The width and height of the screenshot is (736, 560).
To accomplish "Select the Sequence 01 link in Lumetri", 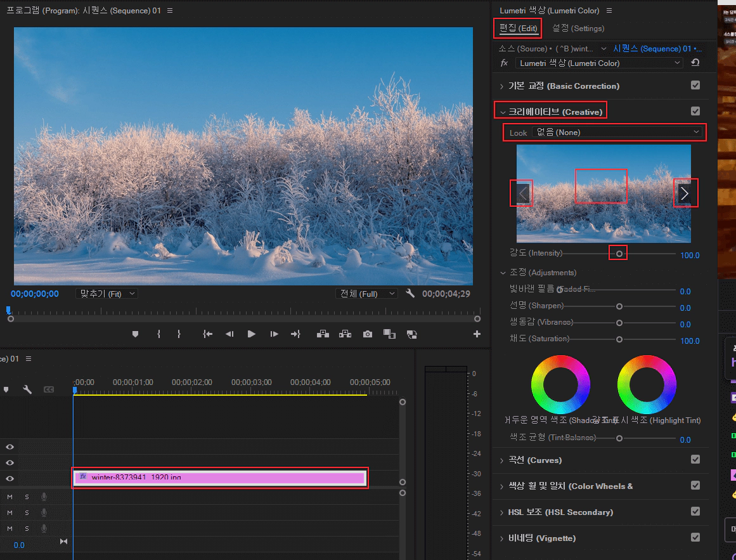I will (x=657, y=49).
